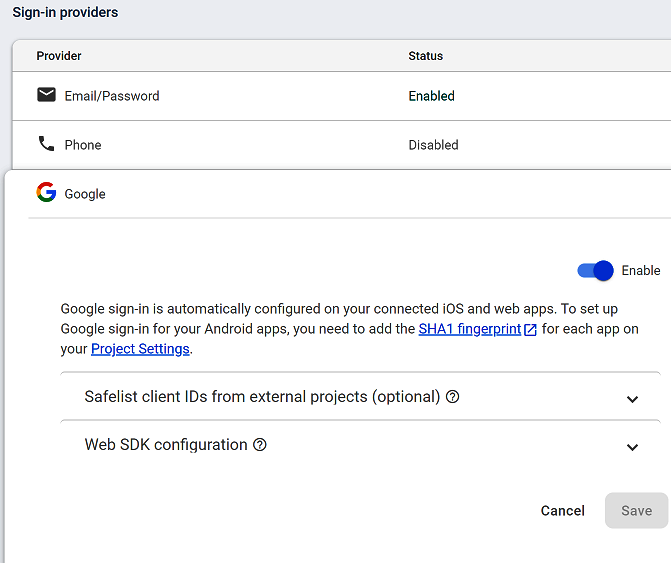The height and width of the screenshot is (563, 671).
Task: Click help icon beside Web SDK configuration
Action: tap(260, 445)
